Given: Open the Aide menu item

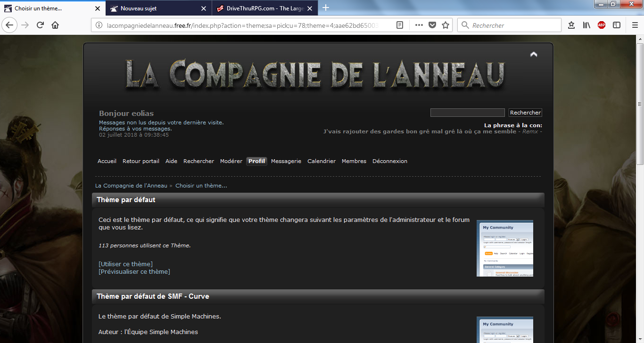Looking at the screenshot, I should tap(172, 161).
